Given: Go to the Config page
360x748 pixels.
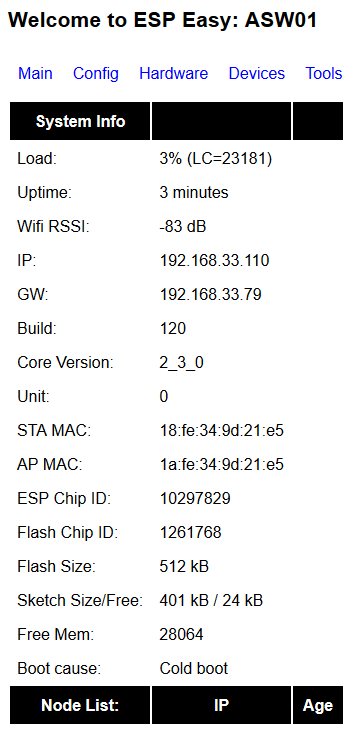Looking at the screenshot, I should (96, 73).
